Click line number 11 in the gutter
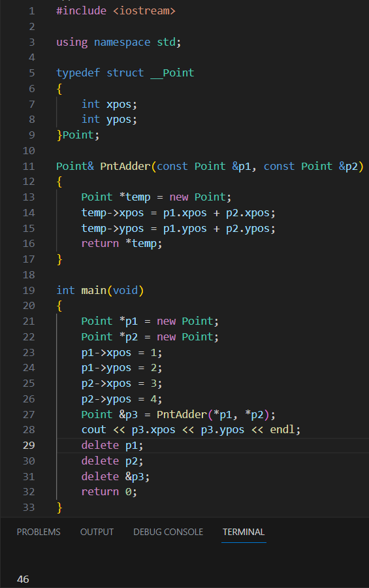The height and width of the screenshot is (588, 369). point(29,167)
